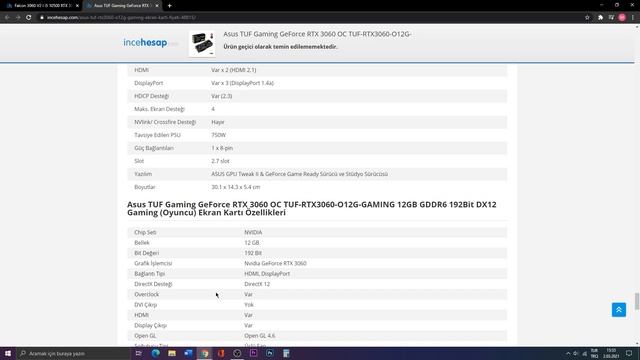The width and height of the screenshot is (640, 360).
Task: Open the Windows notification center
Action: click(x=629, y=353)
